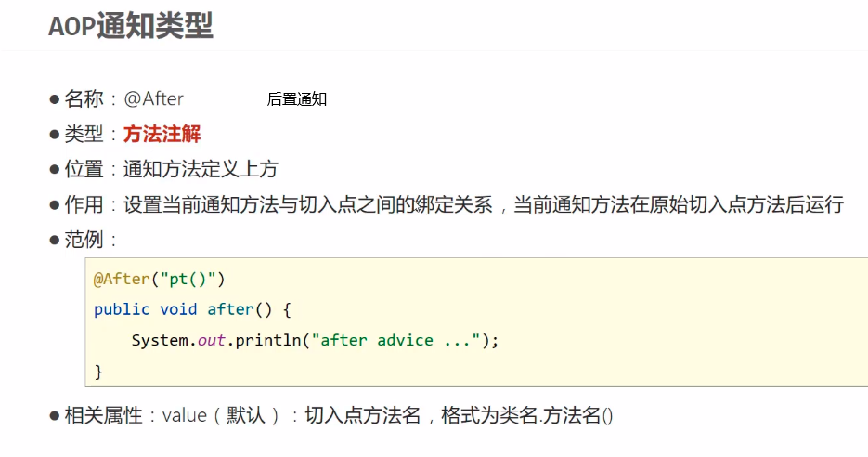Click the bullet dot before 名称
This screenshot has height=457, width=868.
tap(54, 99)
